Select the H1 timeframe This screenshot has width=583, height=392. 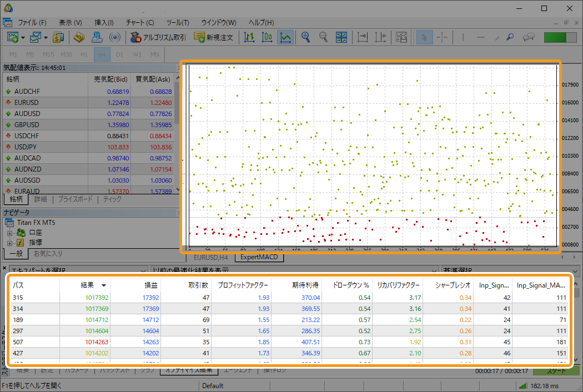(84, 54)
